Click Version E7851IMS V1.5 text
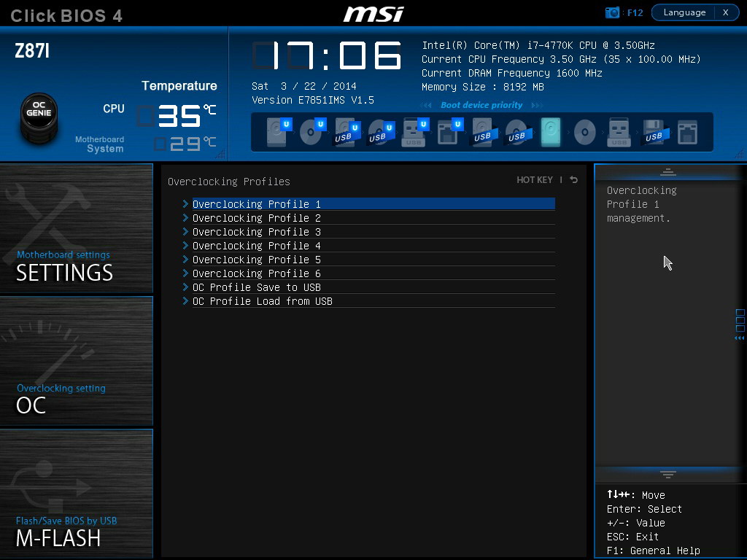 [313, 100]
